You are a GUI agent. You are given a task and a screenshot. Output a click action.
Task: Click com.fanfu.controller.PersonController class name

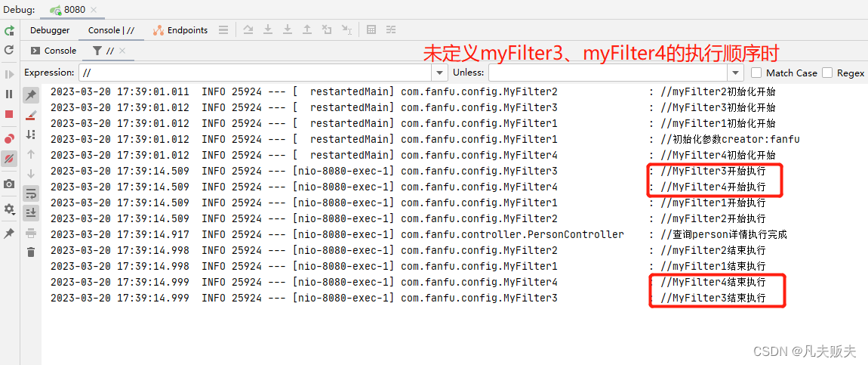pos(512,234)
